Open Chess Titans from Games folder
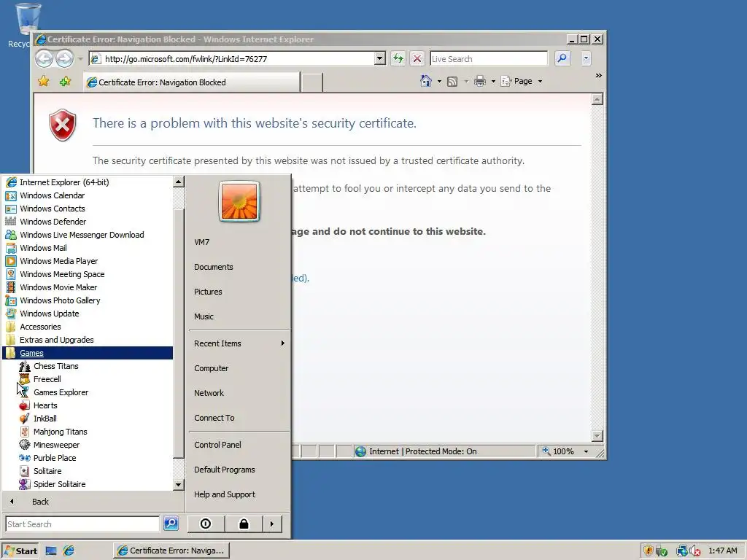The width and height of the screenshot is (747, 560). 55,366
